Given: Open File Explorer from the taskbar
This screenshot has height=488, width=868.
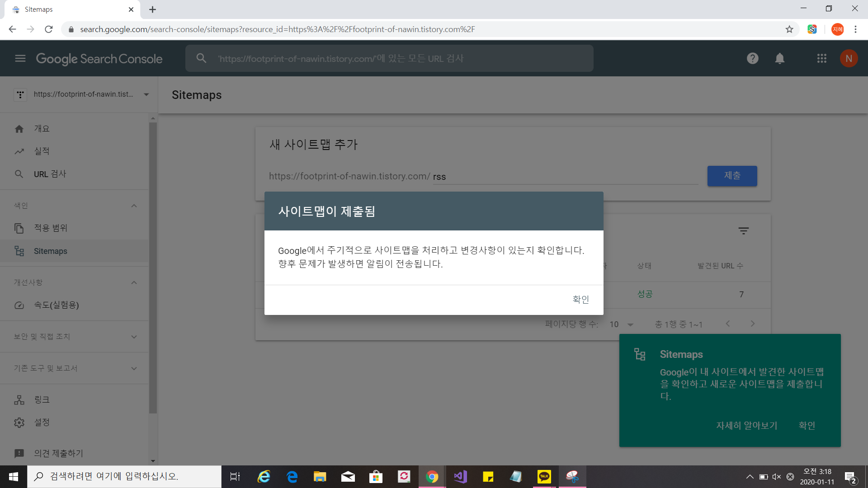Looking at the screenshot, I should (x=320, y=477).
